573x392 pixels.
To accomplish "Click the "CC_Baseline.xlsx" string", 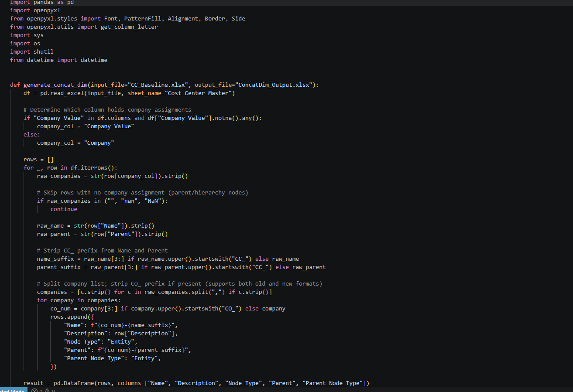I will 158,85.
